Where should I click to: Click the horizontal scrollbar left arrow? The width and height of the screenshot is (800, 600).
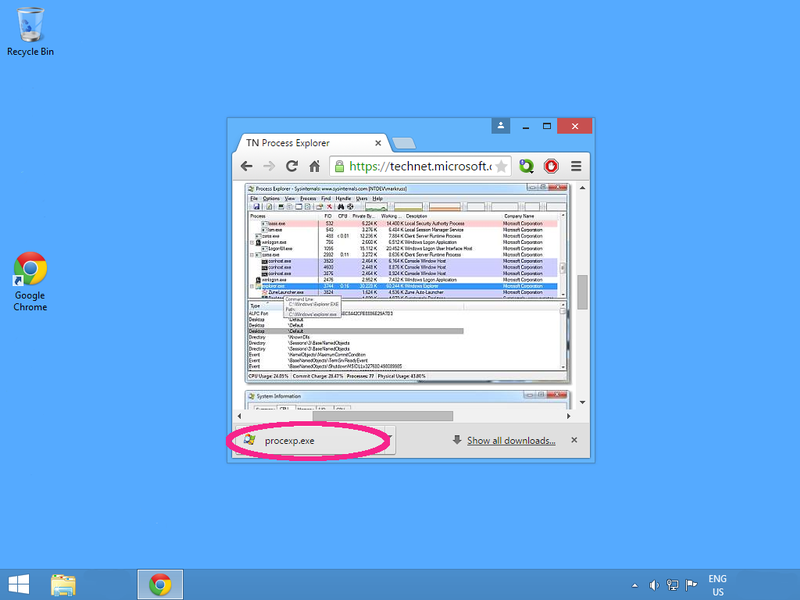point(239,416)
